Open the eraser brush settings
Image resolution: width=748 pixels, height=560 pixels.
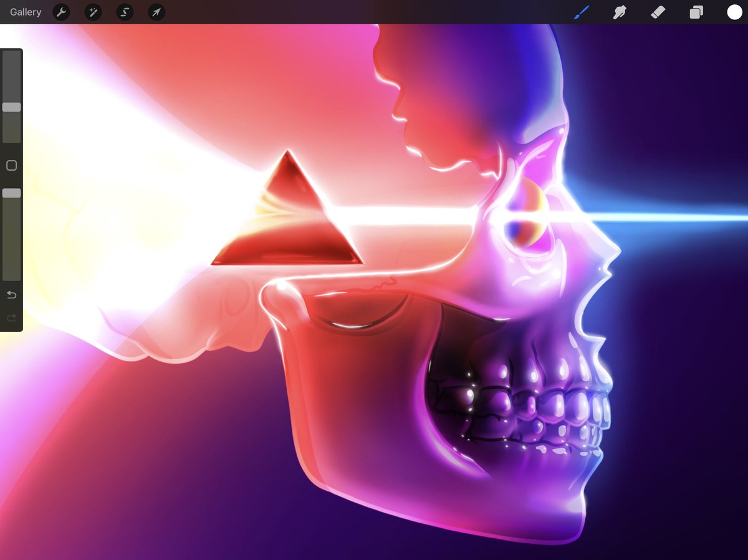pos(658,12)
